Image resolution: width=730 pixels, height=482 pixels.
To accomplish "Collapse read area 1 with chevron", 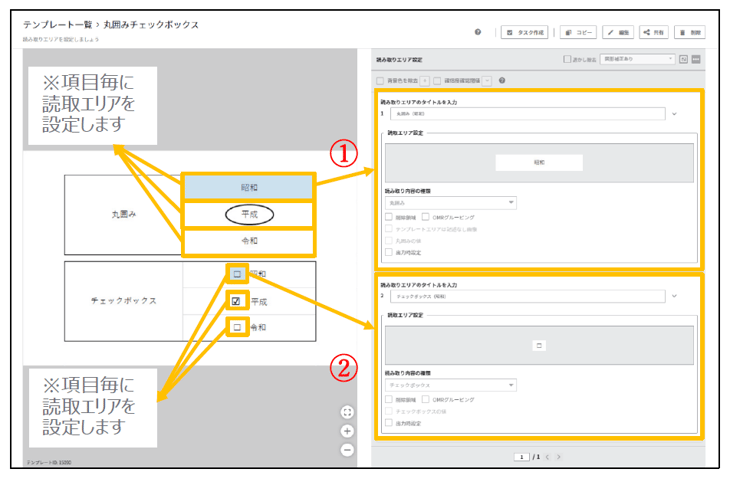I will [x=674, y=114].
